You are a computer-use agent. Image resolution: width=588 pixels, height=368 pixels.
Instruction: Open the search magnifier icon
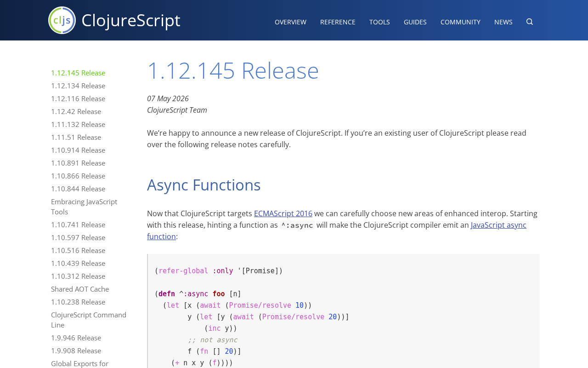click(530, 22)
